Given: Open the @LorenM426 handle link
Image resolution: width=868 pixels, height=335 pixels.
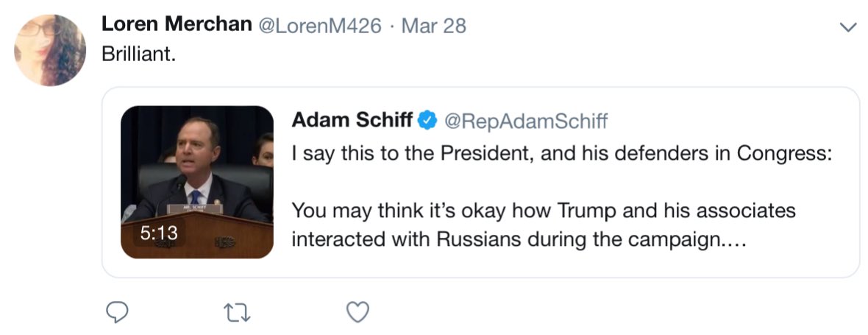Looking at the screenshot, I should point(319,26).
